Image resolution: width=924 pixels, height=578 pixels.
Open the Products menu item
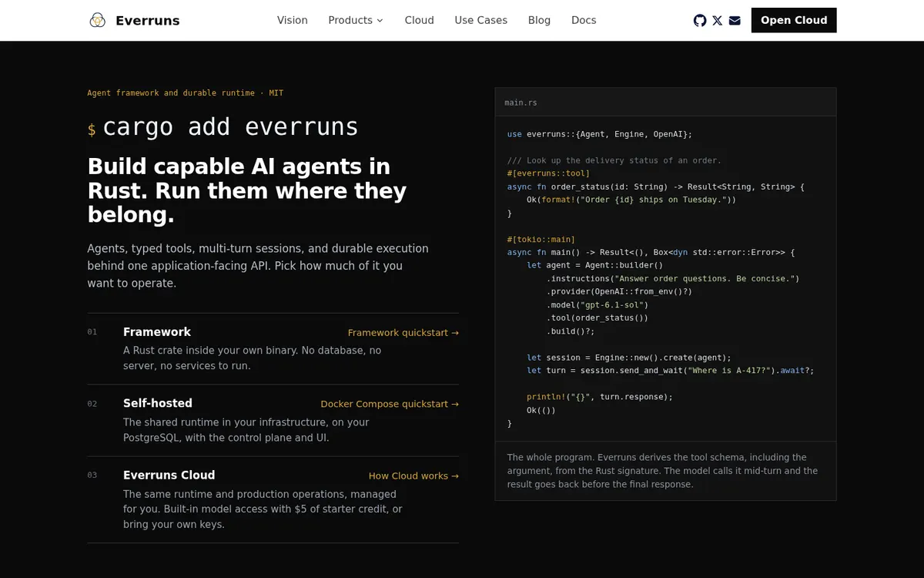point(356,20)
